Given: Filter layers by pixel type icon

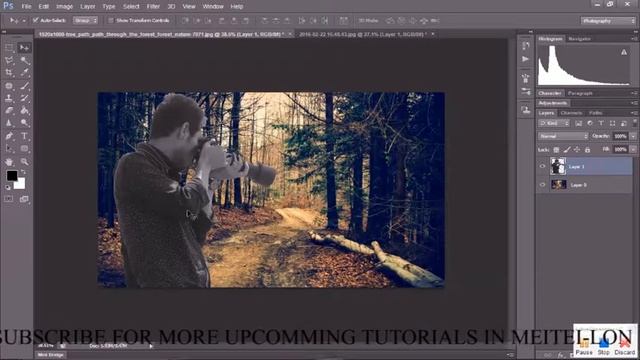Looking at the screenshot, I should [578, 123].
